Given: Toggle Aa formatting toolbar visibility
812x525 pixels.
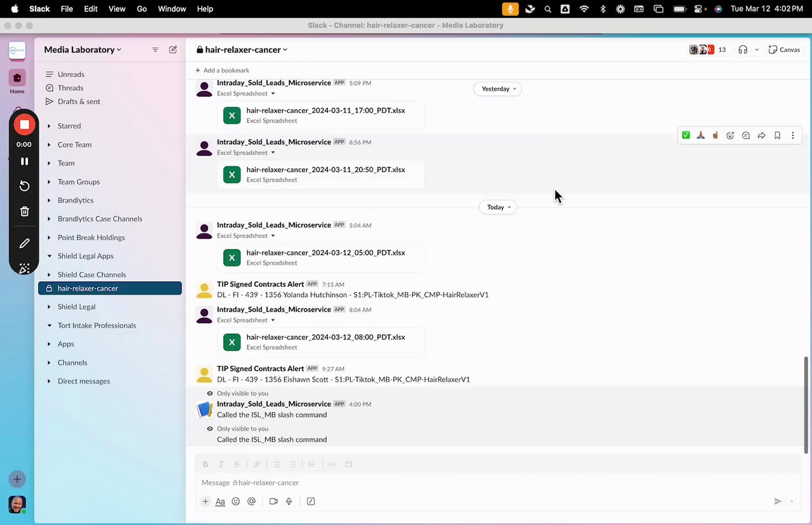Looking at the screenshot, I should tap(220, 501).
